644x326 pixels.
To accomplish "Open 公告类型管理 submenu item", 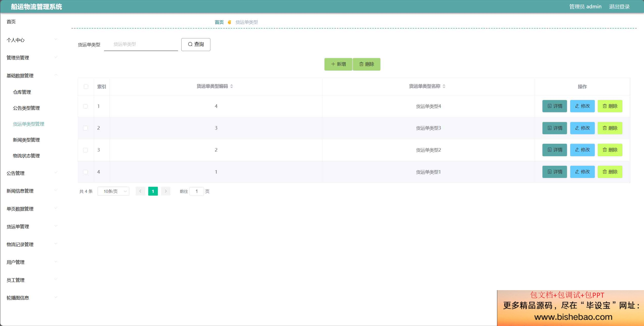I will coord(27,108).
